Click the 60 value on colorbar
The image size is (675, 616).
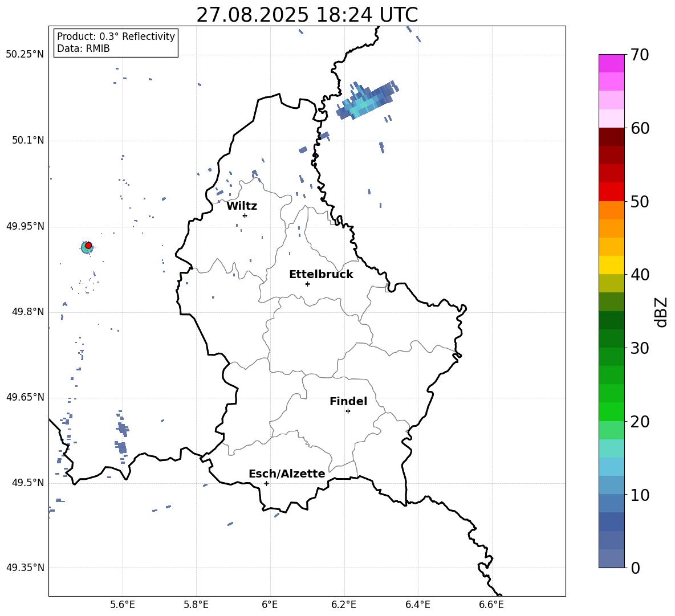[640, 128]
